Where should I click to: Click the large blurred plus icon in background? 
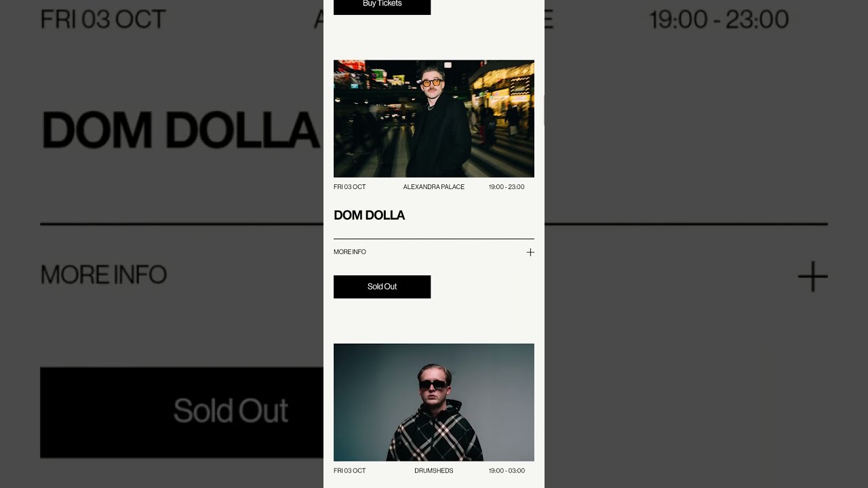coord(812,277)
